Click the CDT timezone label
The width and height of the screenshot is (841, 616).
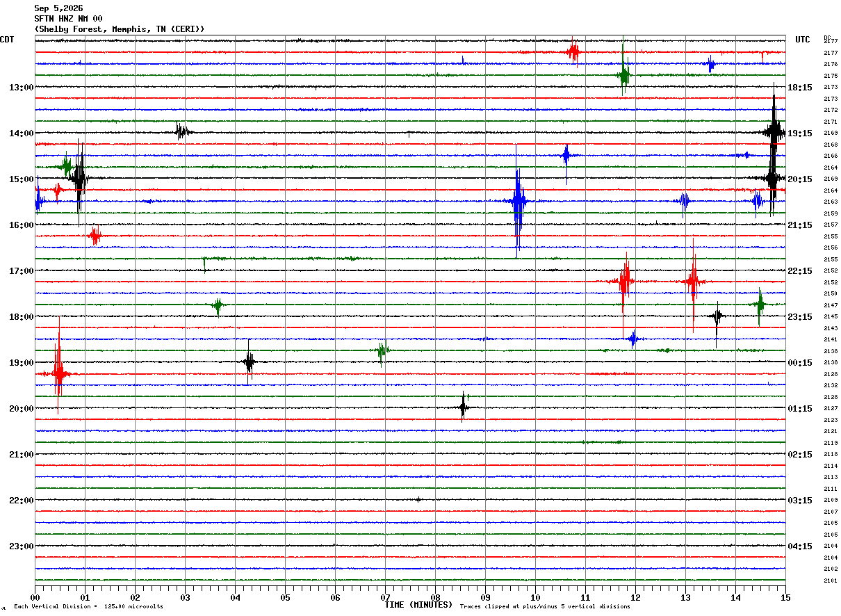tap(7, 40)
